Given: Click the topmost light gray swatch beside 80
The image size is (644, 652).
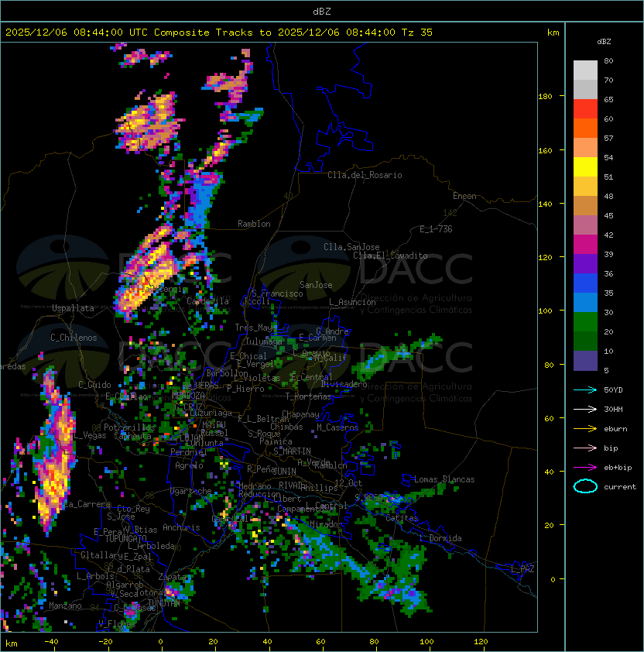Looking at the screenshot, I should coord(585,70).
